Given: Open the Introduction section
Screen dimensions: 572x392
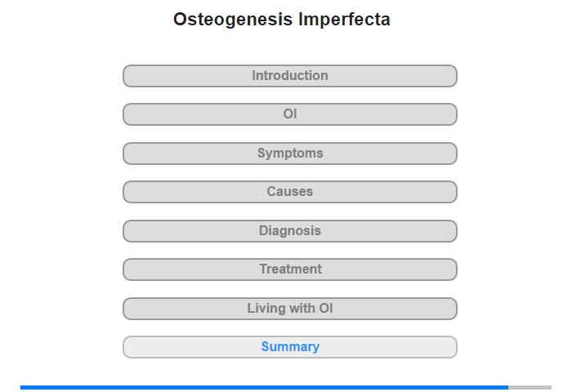Looking at the screenshot, I should point(289,76).
